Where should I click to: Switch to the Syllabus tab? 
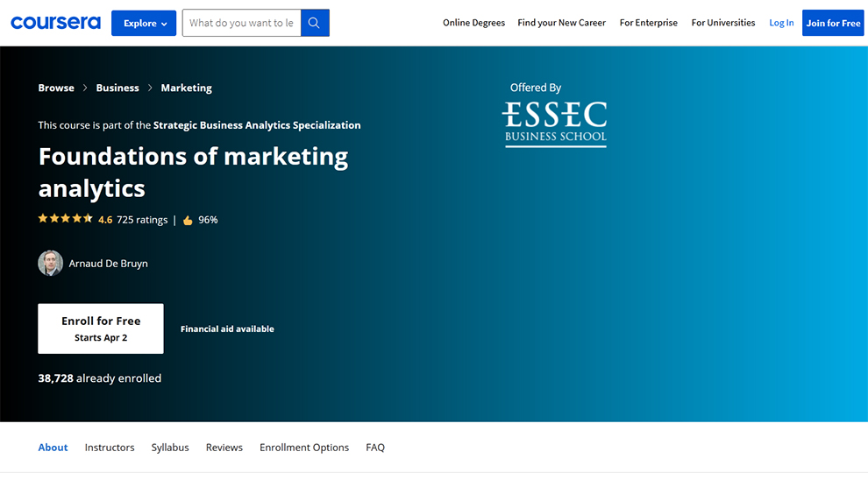[x=170, y=447]
